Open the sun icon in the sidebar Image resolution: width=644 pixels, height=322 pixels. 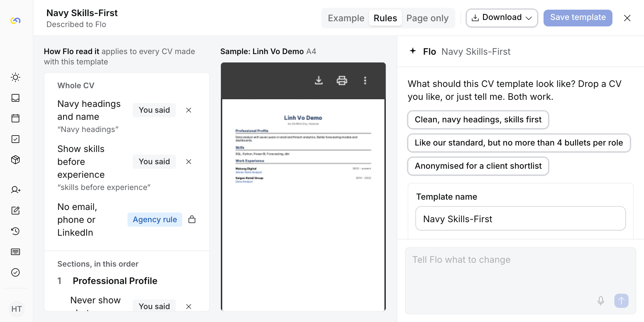(x=15, y=77)
